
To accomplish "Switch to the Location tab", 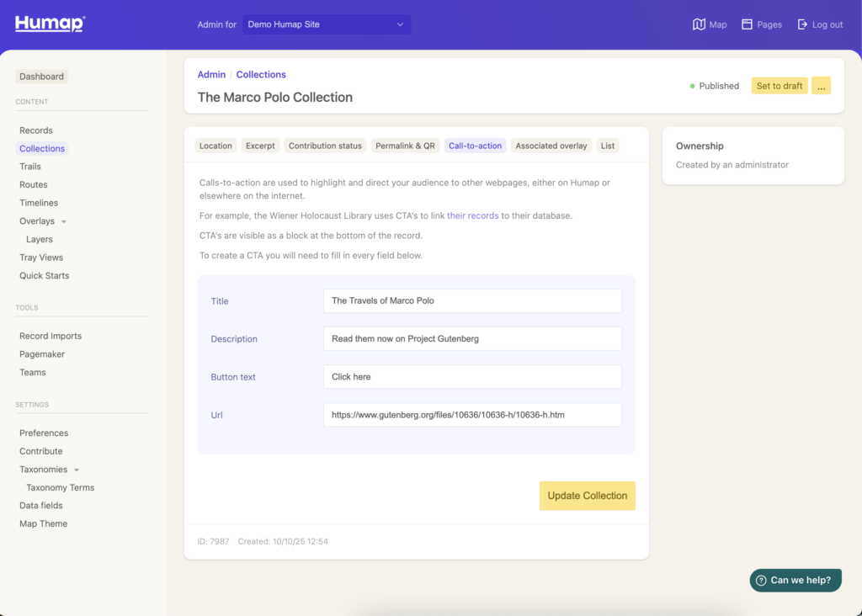I will [x=215, y=146].
